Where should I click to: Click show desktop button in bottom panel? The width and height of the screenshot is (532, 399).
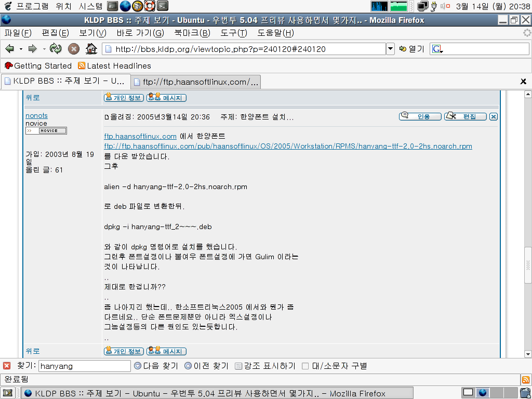tap(8, 393)
